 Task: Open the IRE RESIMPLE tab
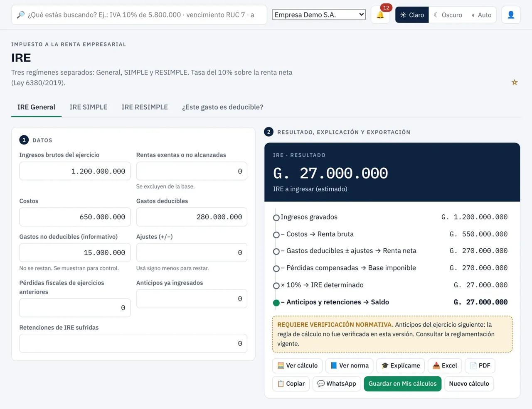coord(145,107)
